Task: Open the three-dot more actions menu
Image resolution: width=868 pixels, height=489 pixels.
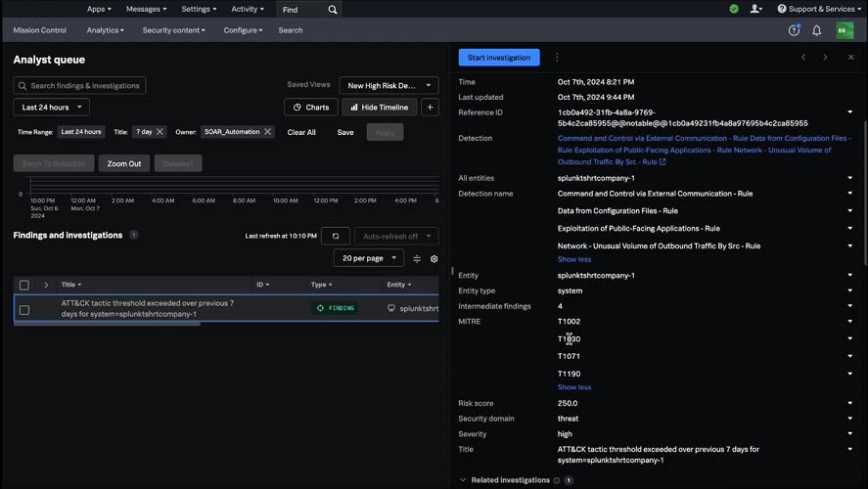Action: point(557,58)
